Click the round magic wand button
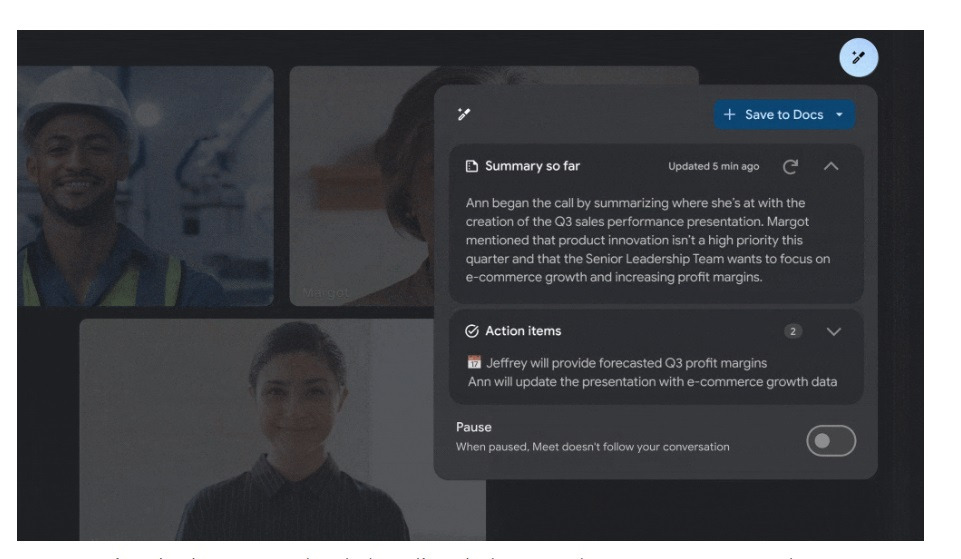Screen dimensions: 961x559 click(858, 58)
